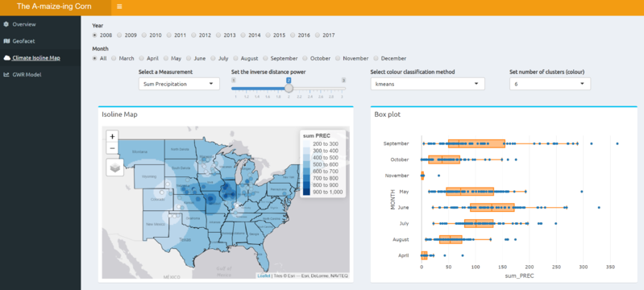
Task: Select month September
Action: [266, 58]
